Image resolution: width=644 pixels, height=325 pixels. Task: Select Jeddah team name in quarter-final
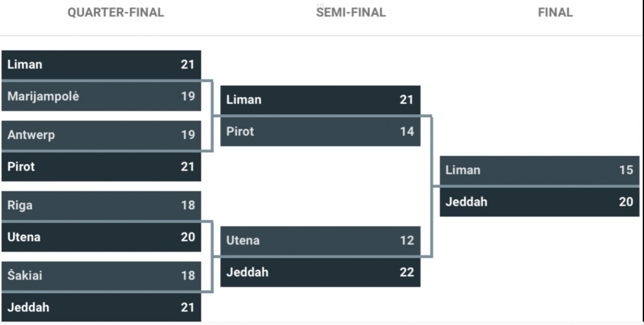pyautogui.click(x=28, y=307)
